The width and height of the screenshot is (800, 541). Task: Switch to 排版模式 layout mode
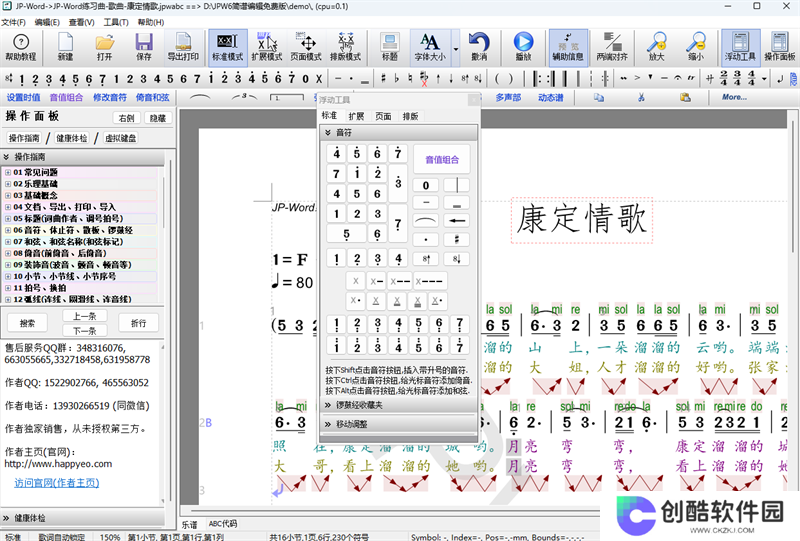point(345,47)
